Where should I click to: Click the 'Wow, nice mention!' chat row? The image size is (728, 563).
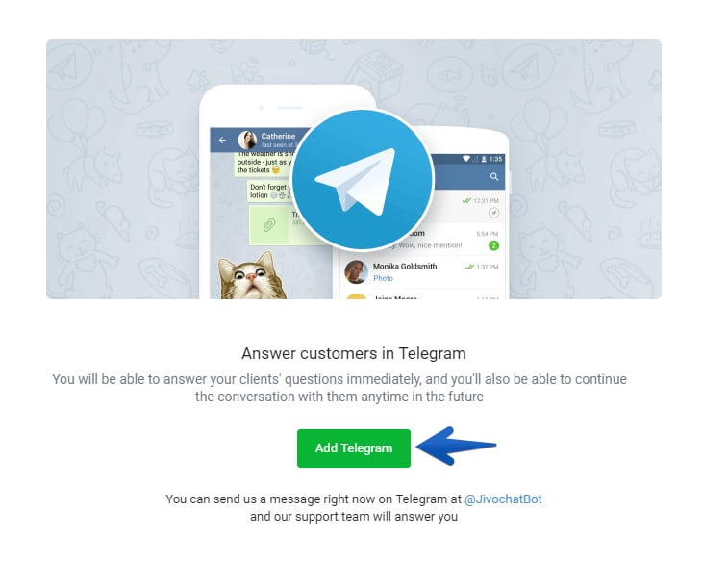tap(421, 240)
